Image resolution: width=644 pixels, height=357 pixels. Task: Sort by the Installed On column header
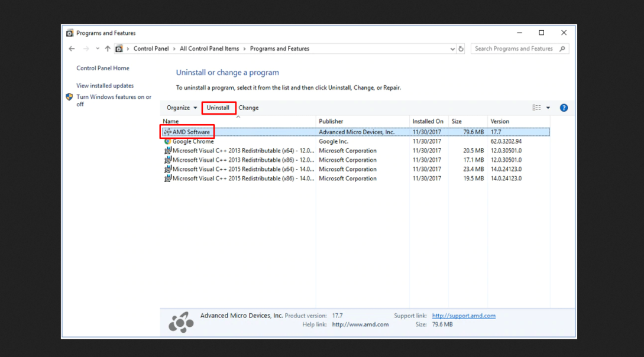click(x=429, y=121)
